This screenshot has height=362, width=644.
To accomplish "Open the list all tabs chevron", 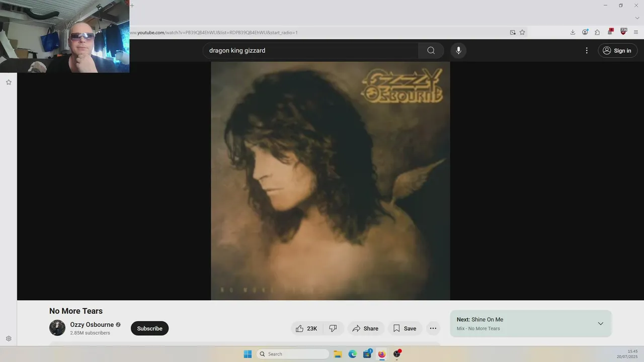I will 637,18.
